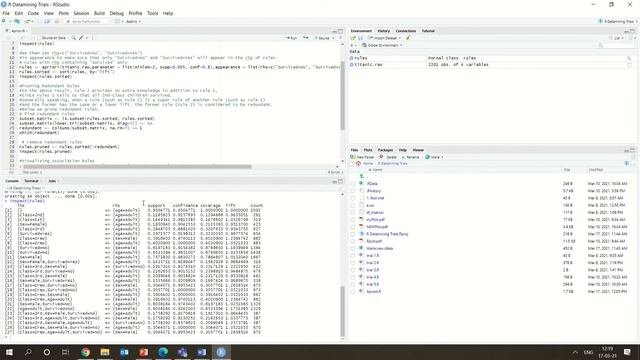Switch to the History tab
The image size is (640, 360).
(x=384, y=31)
